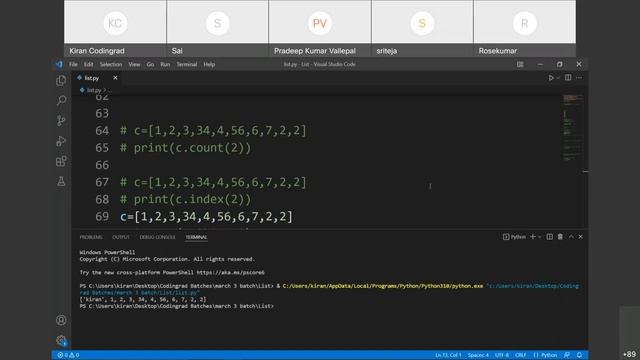
Task: Open the Search view in activity bar
Action: coord(61,100)
